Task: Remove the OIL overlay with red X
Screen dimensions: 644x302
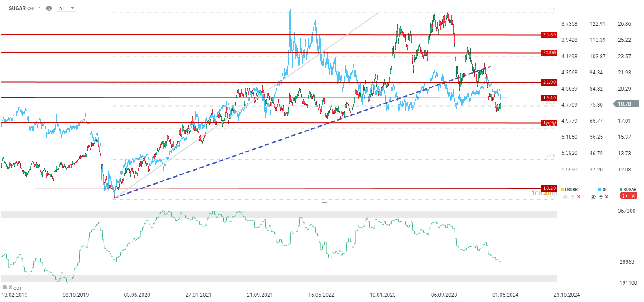Action: 607,197
